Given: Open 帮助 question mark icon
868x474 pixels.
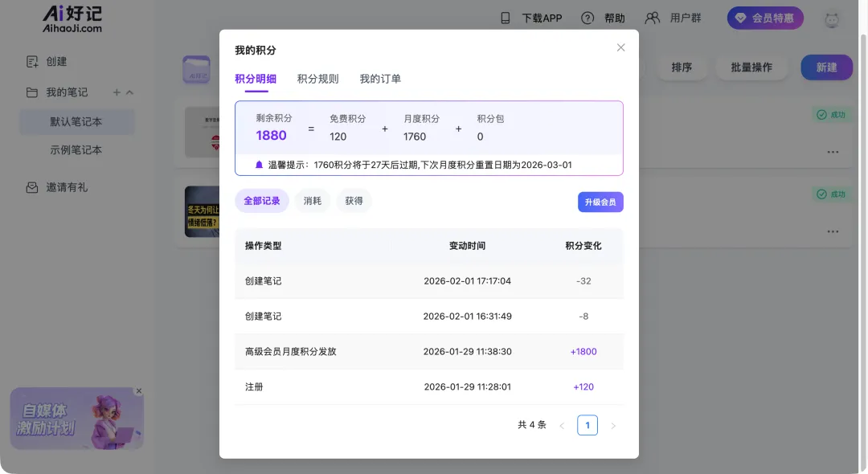Looking at the screenshot, I should pos(588,18).
